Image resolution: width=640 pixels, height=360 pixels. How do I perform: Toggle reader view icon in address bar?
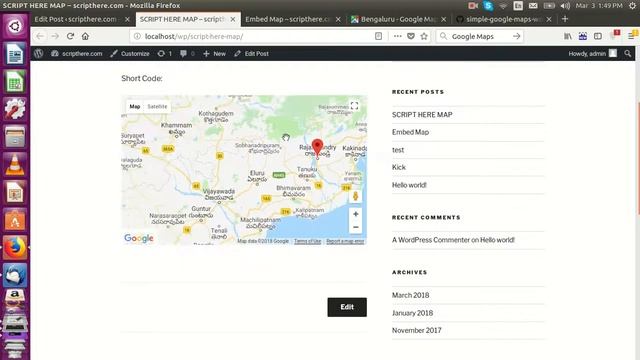click(378, 36)
